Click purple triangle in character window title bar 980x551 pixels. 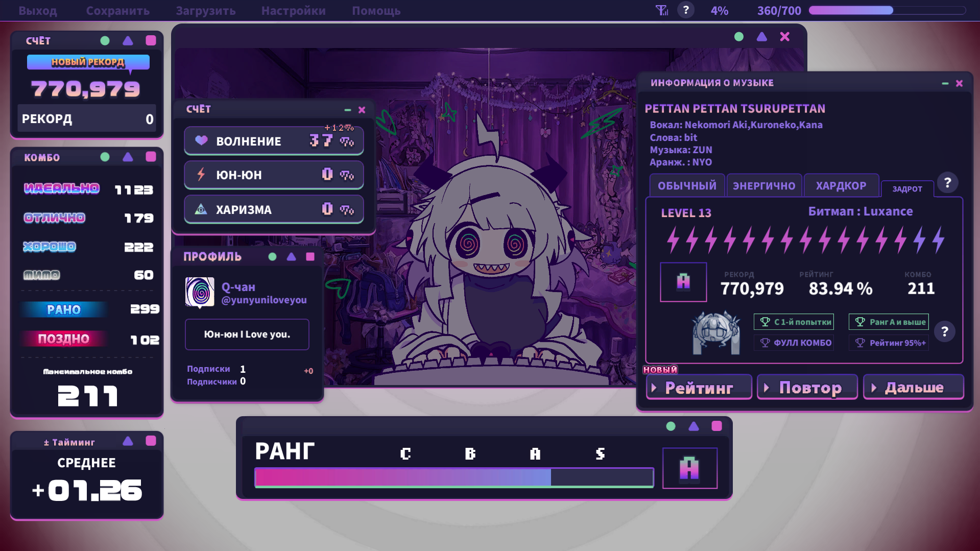click(x=761, y=37)
